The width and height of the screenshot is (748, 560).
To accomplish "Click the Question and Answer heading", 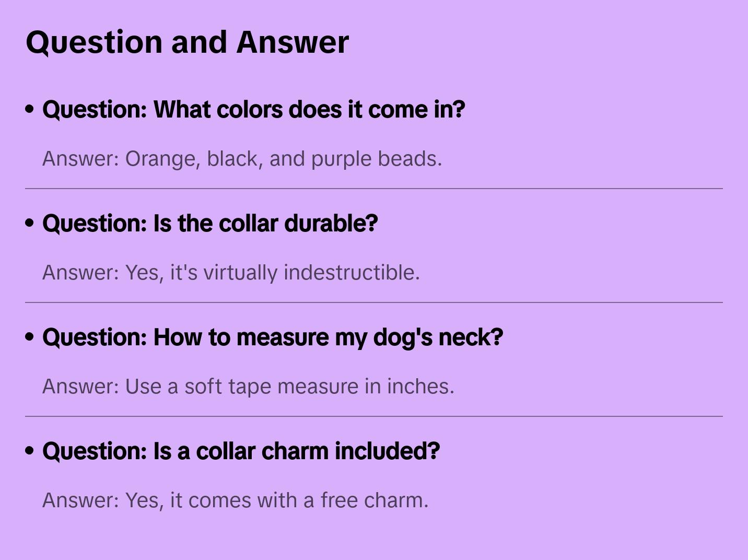I will coord(187,42).
